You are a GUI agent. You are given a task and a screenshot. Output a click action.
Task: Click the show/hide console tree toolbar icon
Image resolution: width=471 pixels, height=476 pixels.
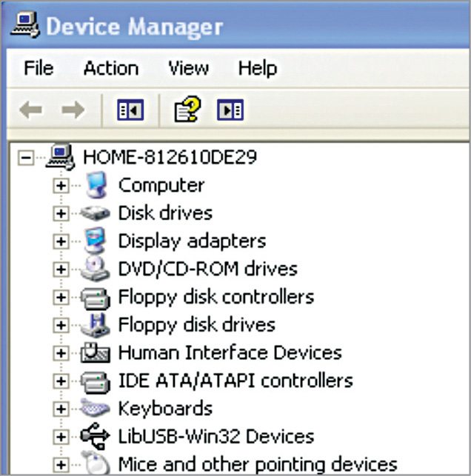click(130, 111)
